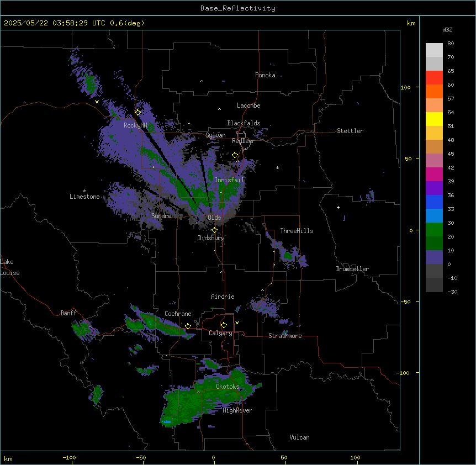Click the small blue radar echo southwest of HighRiver

coord(167,421)
